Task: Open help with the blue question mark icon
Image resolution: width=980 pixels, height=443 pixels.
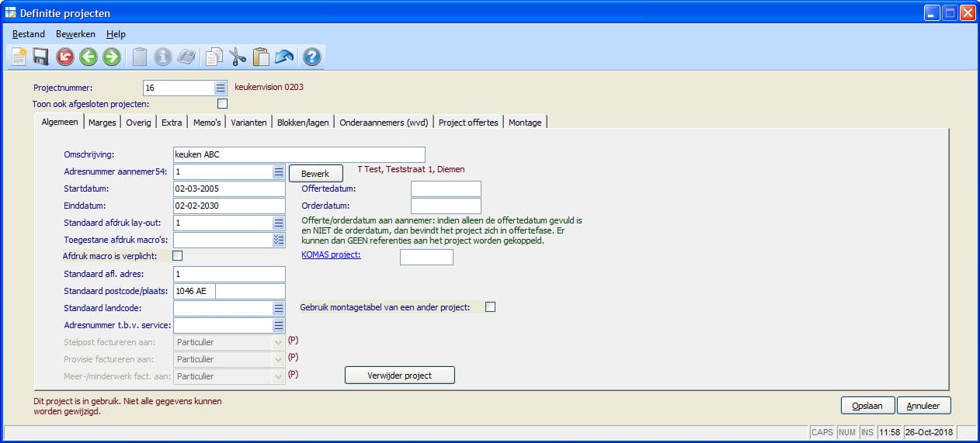Action: click(311, 56)
